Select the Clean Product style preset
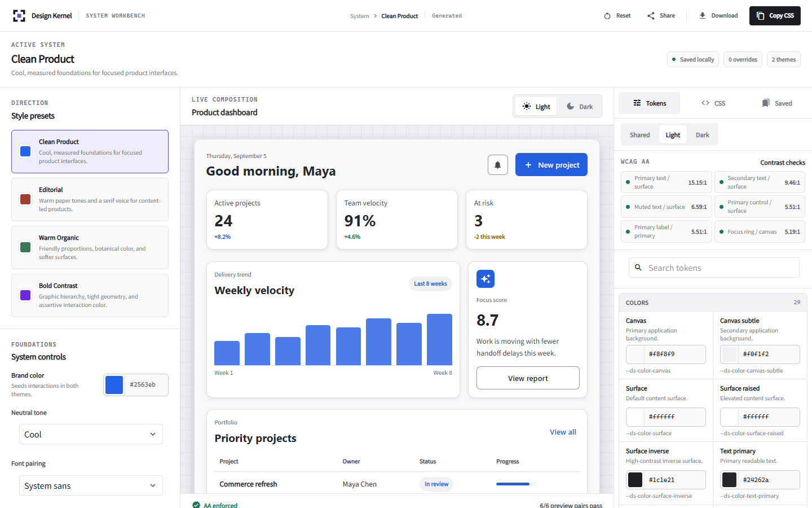 click(x=90, y=151)
